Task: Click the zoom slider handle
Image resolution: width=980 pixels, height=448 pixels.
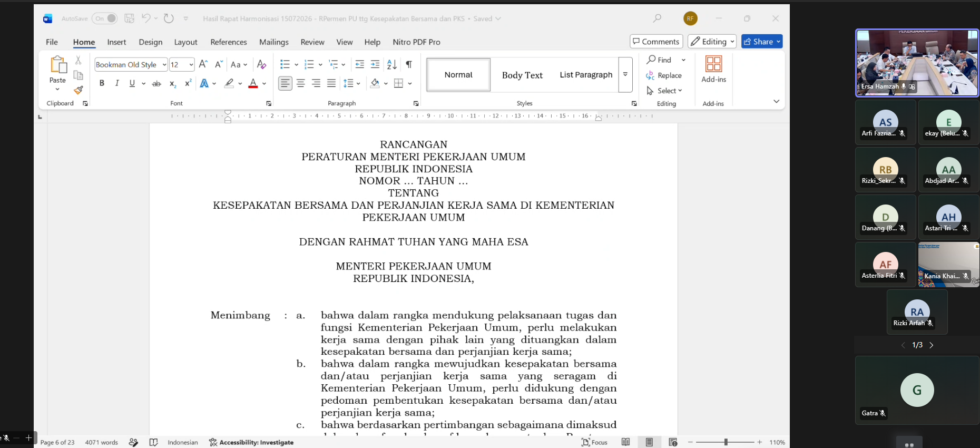Action: click(x=726, y=442)
